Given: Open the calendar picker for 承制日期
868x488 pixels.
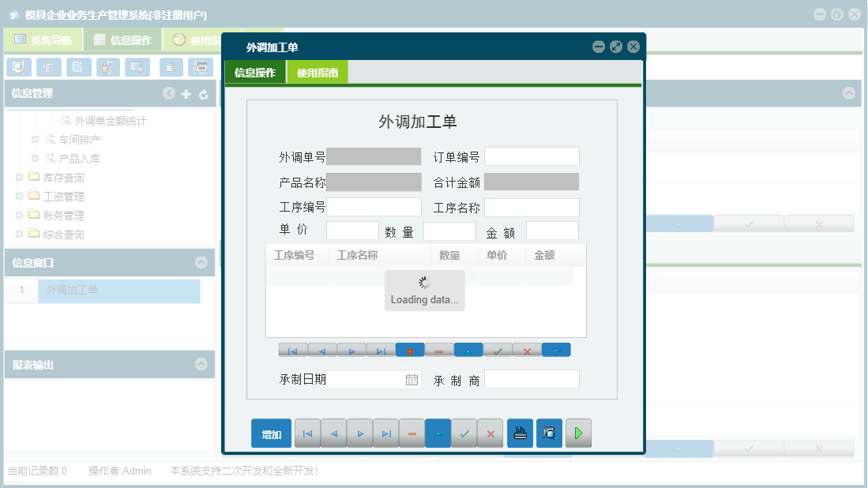Looking at the screenshot, I should pos(411,380).
